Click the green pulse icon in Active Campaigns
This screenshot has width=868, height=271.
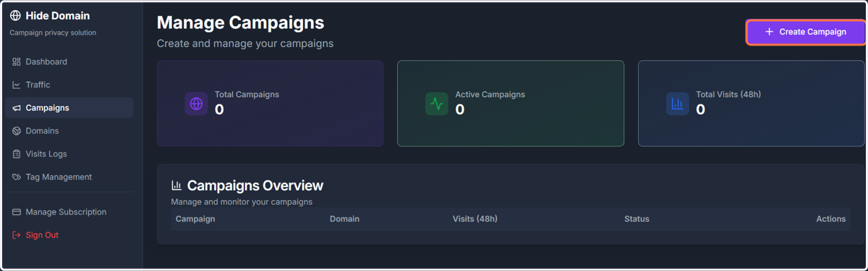click(437, 104)
